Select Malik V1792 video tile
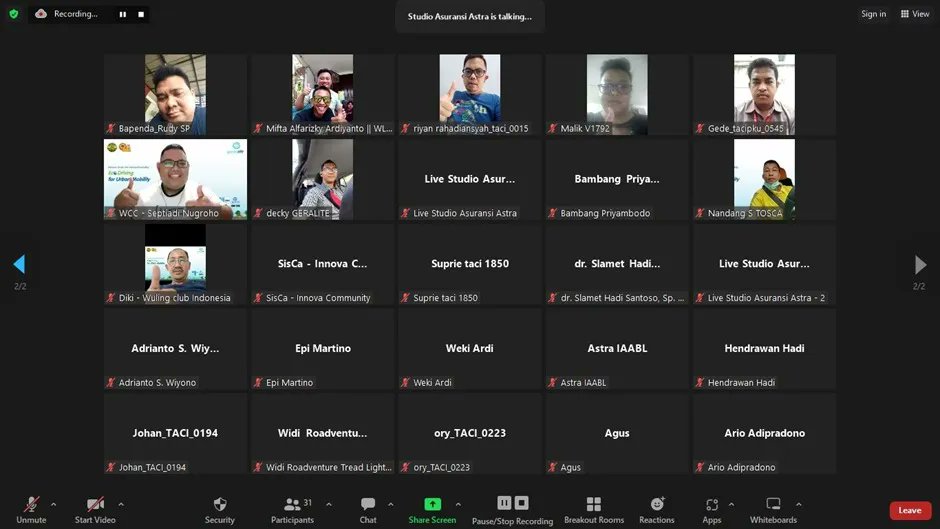Screen dimensions: 940x529 point(617,94)
